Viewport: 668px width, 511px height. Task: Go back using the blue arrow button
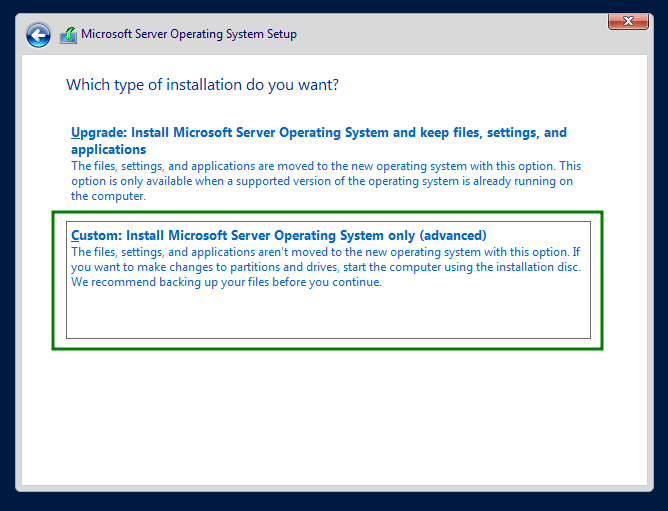click(38, 35)
